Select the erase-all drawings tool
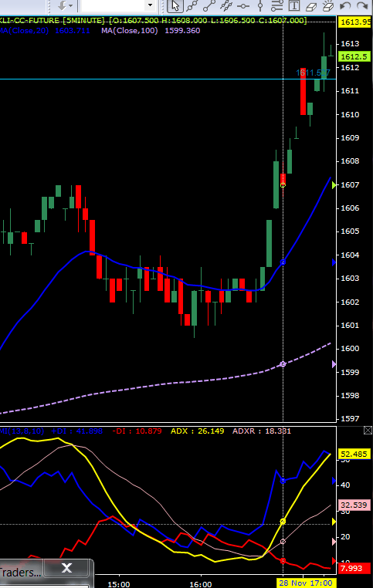373x588 pixels. [328, 5]
